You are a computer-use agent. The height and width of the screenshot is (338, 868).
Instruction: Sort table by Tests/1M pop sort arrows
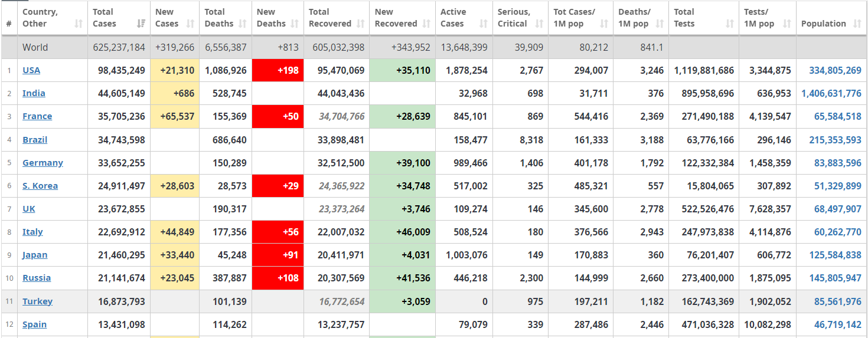(x=787, y=24)
